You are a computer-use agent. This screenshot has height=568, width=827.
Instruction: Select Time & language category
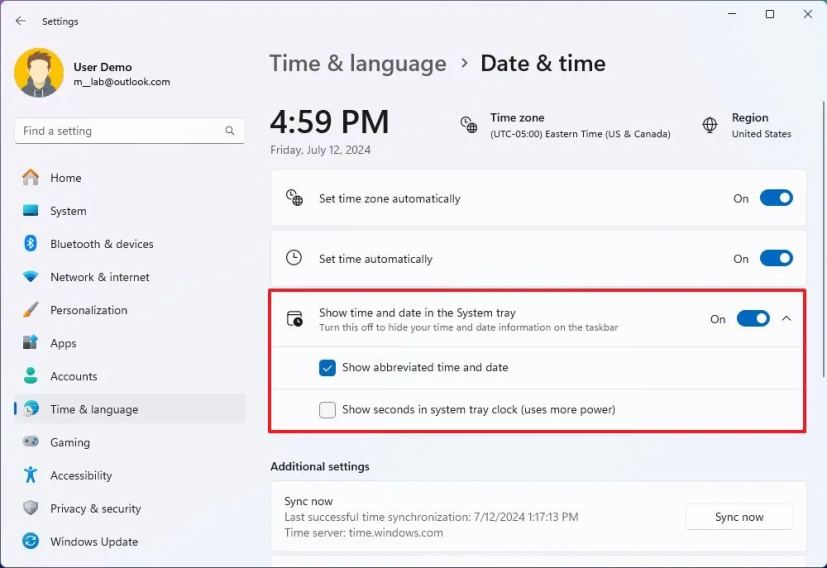(x=130, y=409)
